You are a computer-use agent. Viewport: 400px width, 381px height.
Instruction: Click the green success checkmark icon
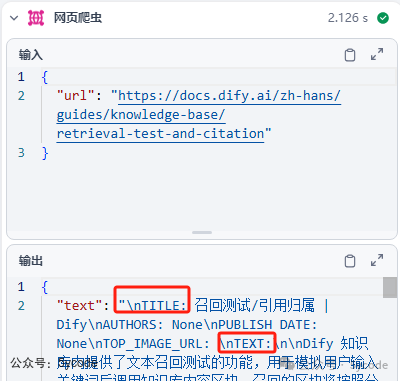(383, 18)
